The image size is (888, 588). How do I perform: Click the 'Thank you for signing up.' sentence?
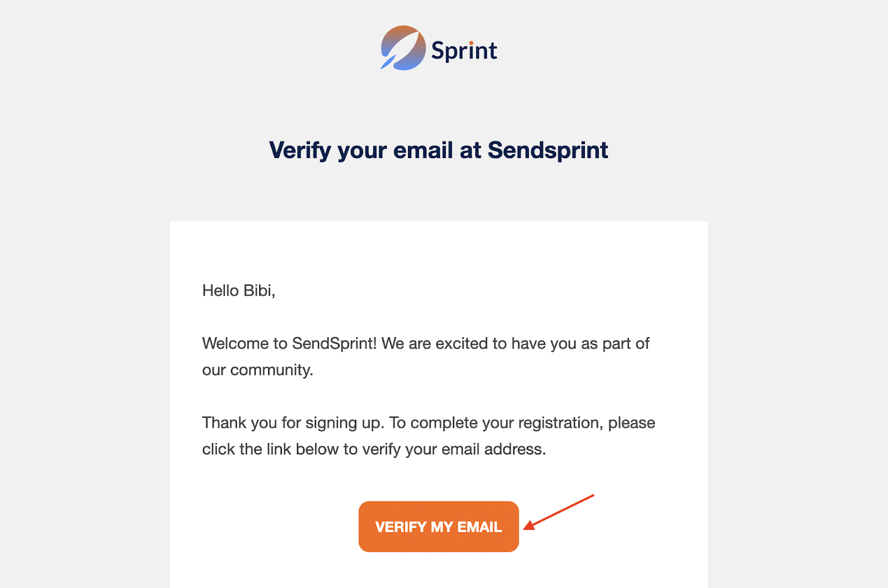coord(292,423)
